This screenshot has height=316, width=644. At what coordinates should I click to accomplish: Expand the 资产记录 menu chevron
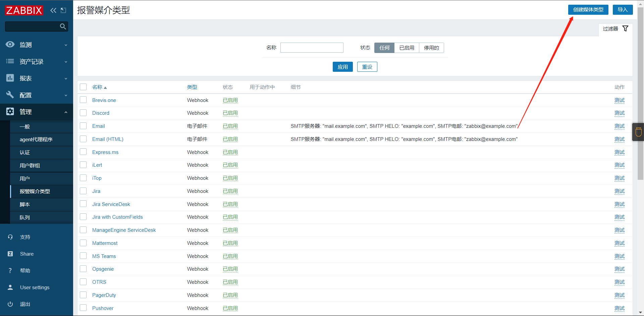tap(66, 62)
